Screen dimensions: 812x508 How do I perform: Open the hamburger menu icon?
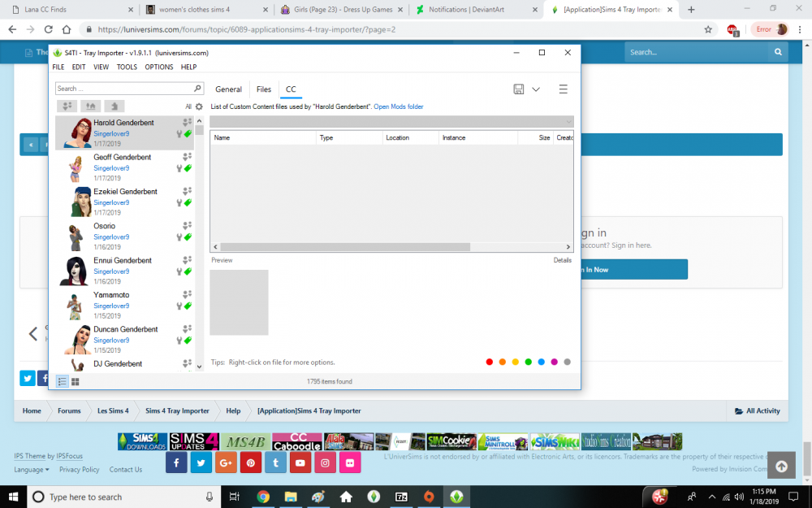pos(563,89)
